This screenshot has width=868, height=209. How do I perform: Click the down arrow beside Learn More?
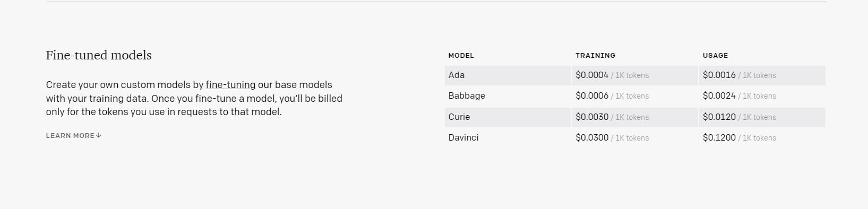pyautogui.click(x=99, y=136)
